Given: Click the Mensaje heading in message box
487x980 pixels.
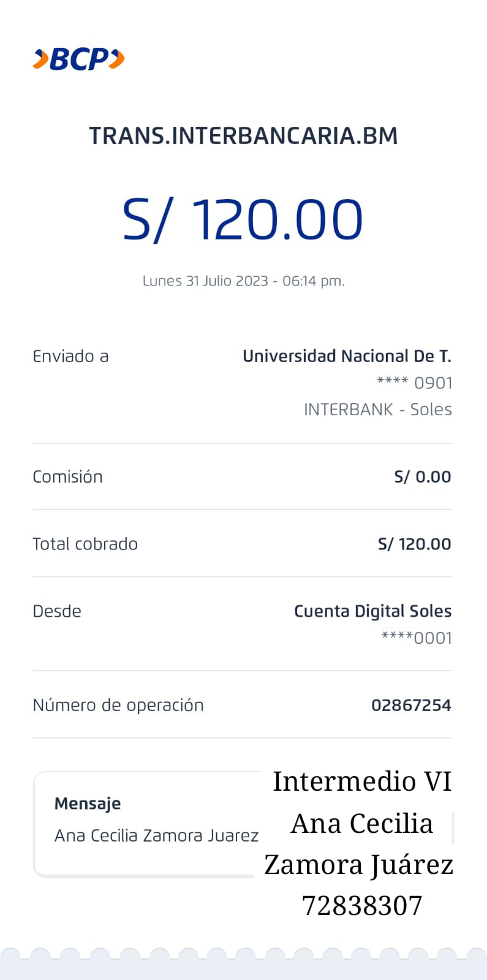Looking at the screenshot, I should (x=88, y=804).
